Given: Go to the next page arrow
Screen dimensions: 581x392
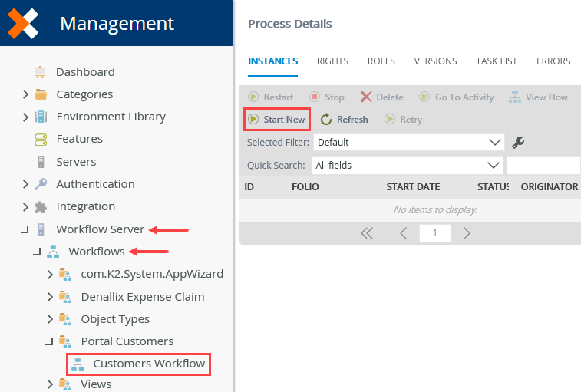Looking at the screenshot, I should pyautogui.click(x=467, y=233).
